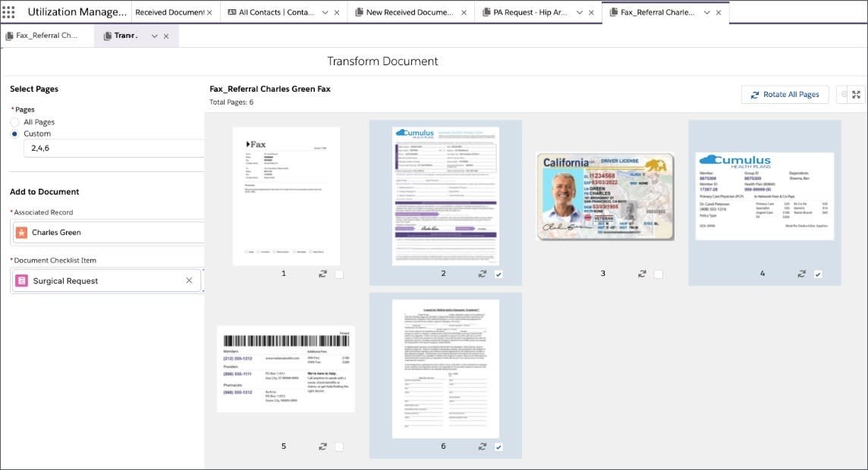Click the Associated Record field
This screenshot has height=470, width=868.
[108, 232]
